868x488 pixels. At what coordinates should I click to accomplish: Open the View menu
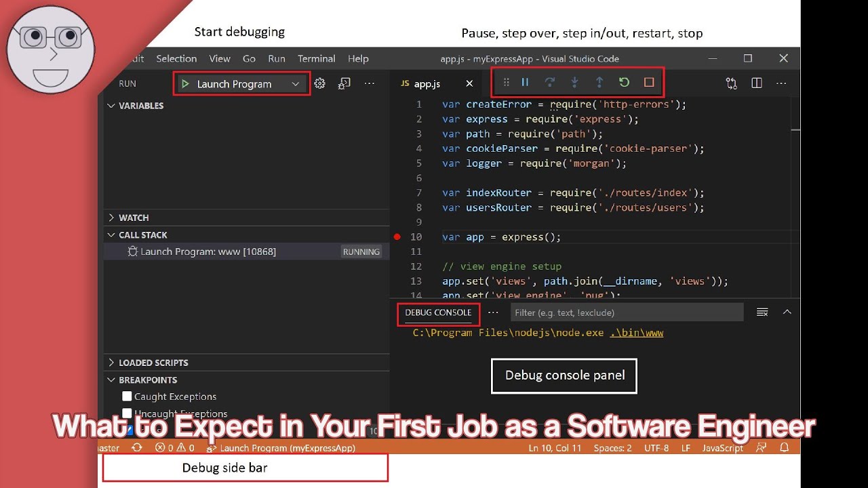[x=220, y=59]
